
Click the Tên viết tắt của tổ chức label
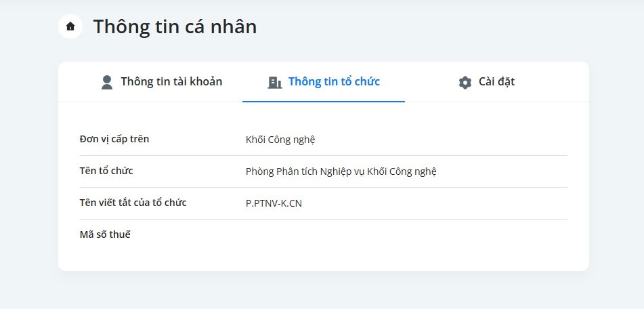click(133, 203)
